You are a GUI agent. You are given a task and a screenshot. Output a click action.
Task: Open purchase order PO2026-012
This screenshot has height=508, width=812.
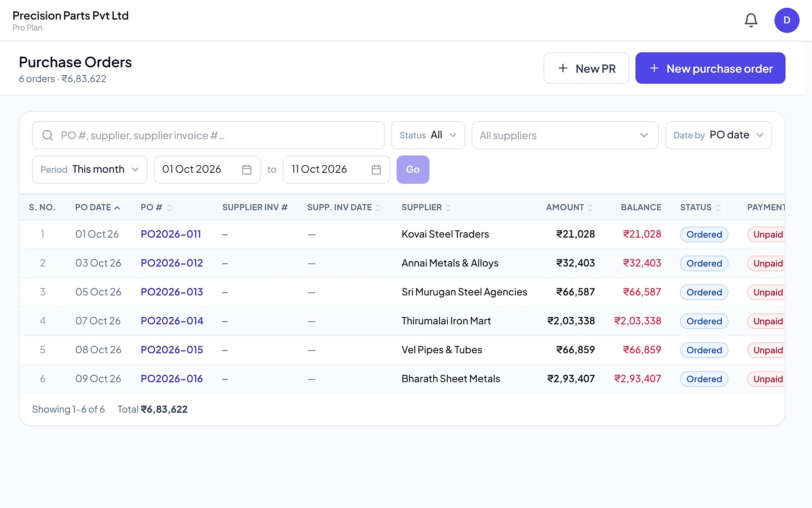click(x=172, y=263)
